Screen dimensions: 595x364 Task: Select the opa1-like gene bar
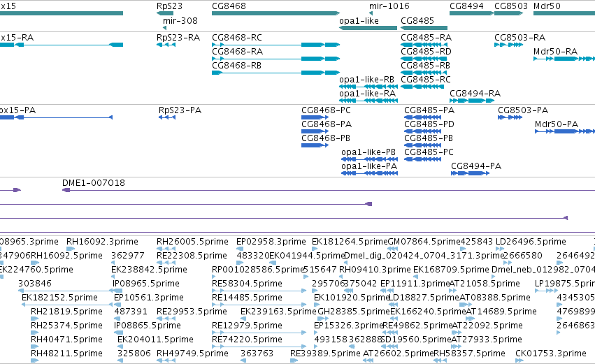(x=368, y=28)
